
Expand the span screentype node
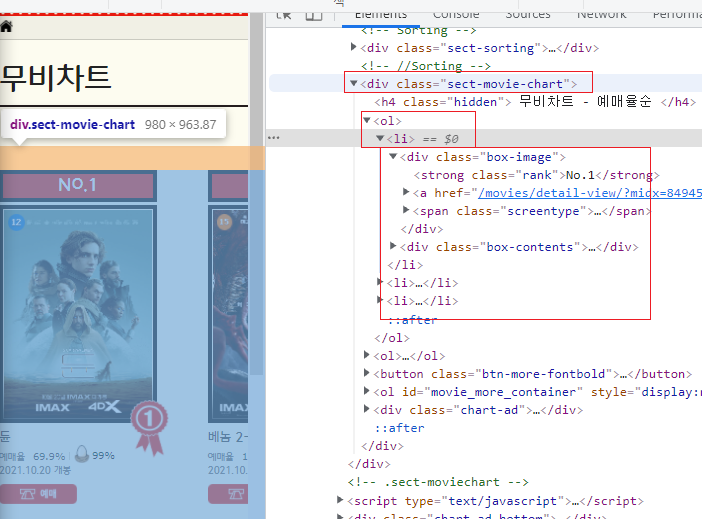(406, 210)
